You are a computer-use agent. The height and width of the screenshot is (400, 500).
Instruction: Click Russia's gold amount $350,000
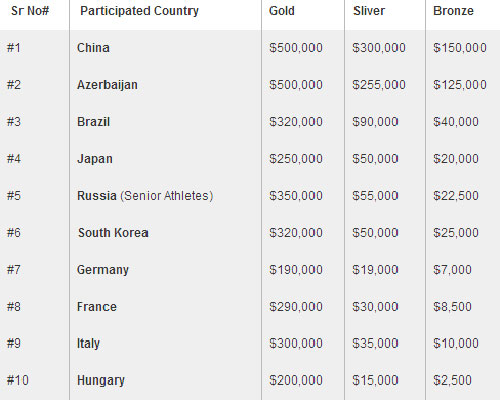click(296, 196)
